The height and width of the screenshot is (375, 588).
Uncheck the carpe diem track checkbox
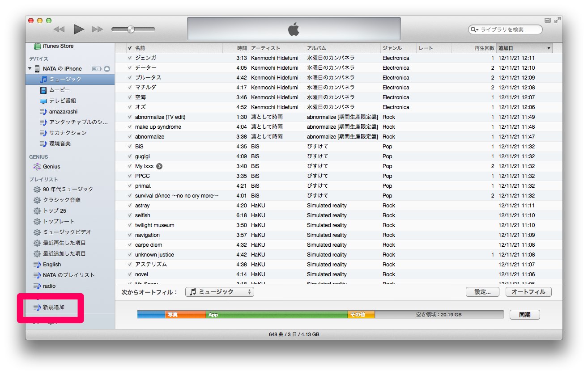[130, 245]
